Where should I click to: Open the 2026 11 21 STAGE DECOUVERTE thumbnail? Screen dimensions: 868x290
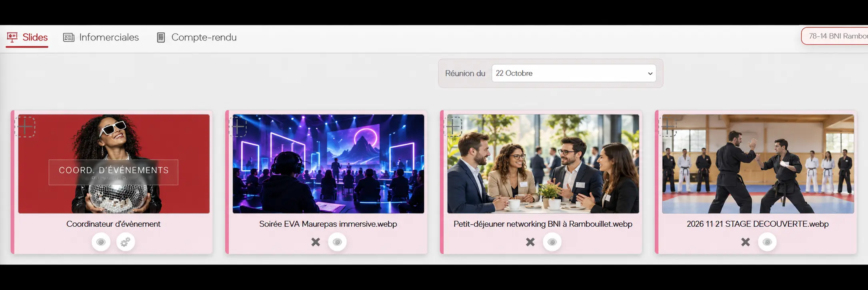tap(758, 164)
